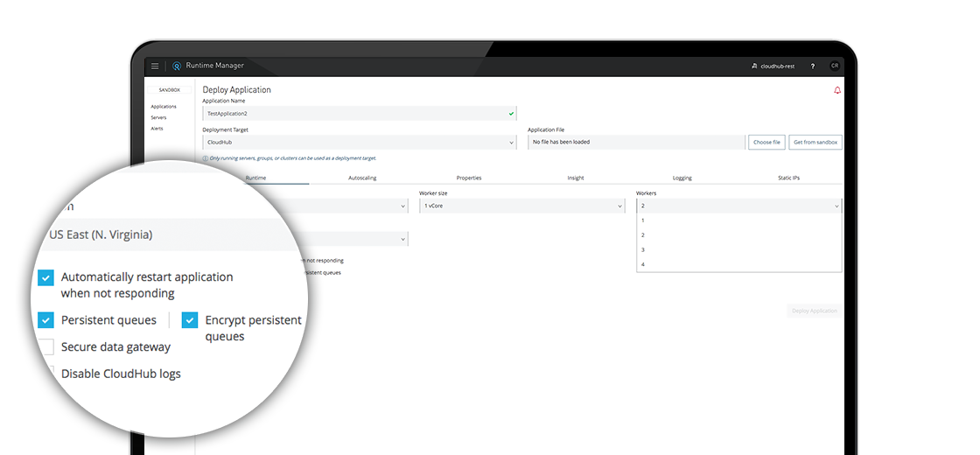Screen dimensions: 980x455
Task: Click the Runtime Manager logo icon
Action: 177,66
